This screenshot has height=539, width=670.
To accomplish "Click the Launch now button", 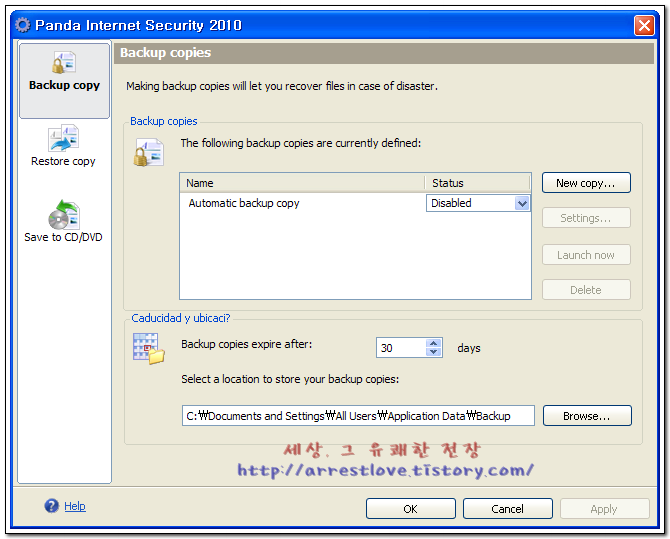I will 586,255.
